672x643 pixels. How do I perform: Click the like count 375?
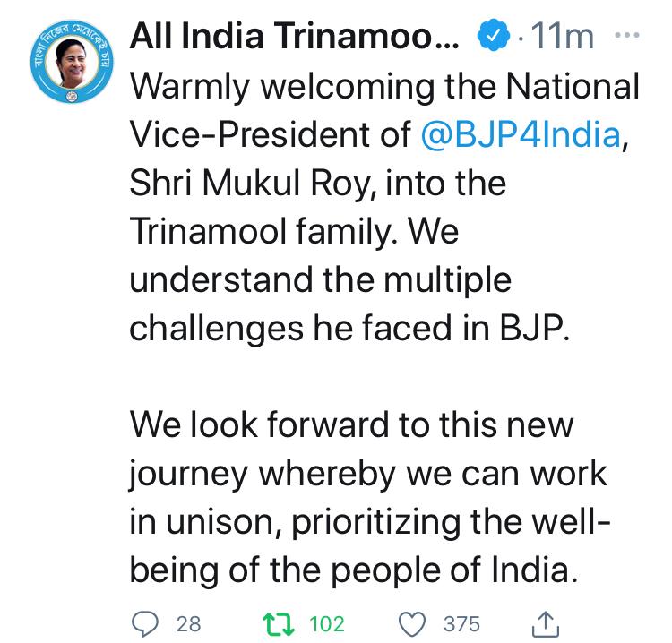coord(461,624)
